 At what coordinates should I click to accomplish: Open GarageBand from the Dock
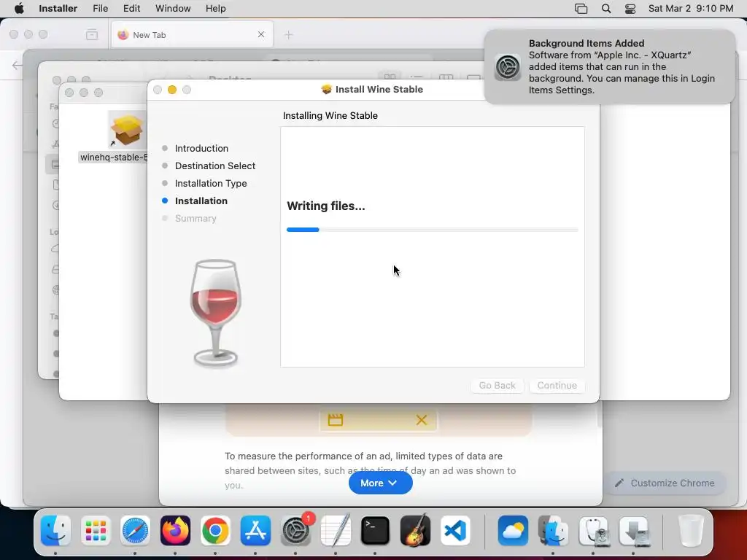pyautogui.click(x=415, y=531)
